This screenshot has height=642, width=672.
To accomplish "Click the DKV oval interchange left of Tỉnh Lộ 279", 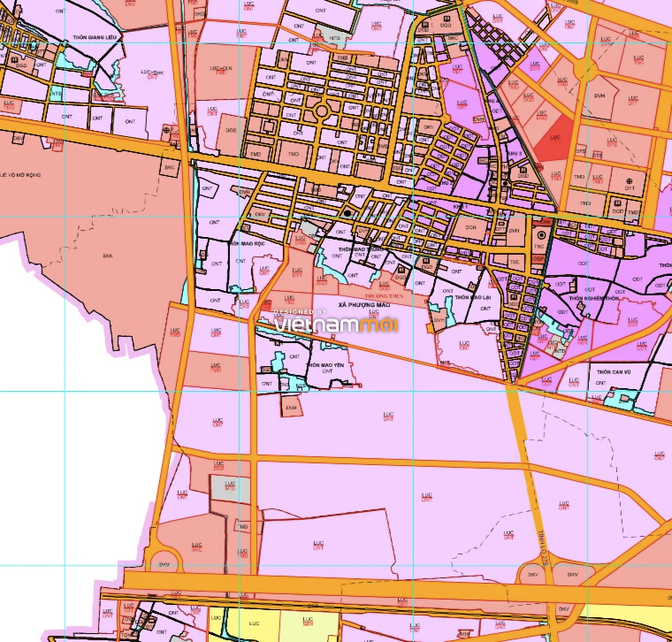I will pos(533,574).
